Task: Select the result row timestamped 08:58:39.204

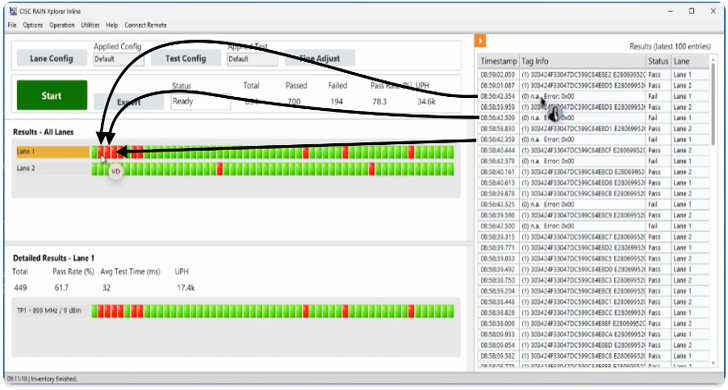Action: [x=594, y=291]
